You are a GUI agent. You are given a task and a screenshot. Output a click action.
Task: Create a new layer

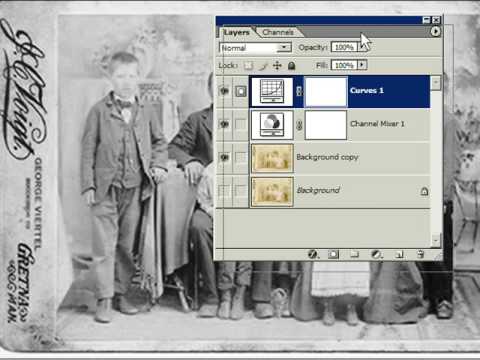(399, 255)
